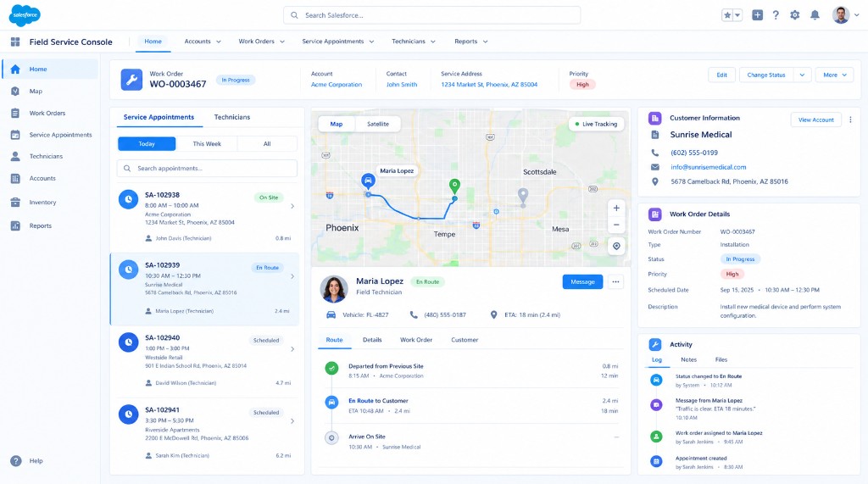The width and height of the screenshot is (868, 484).
Task: Click the technician phone icon
Action: (414, 314)
